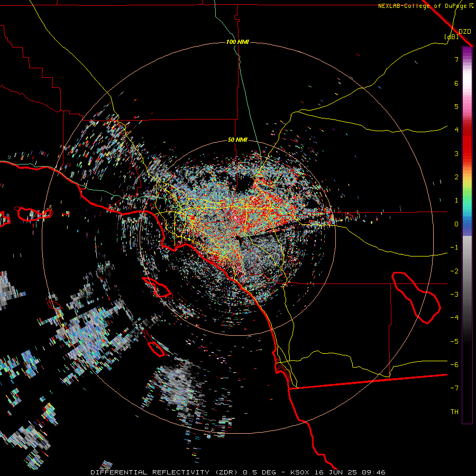476x476 pixels.
Task: Click the "DZD" product label
Action: [x=465, y=32]
